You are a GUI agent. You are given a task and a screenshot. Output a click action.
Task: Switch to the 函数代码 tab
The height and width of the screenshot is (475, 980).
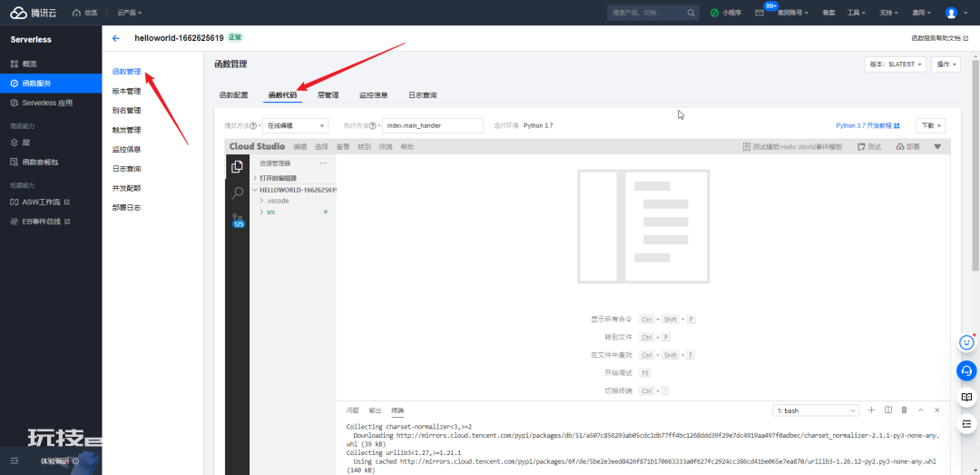pos(282,95)
